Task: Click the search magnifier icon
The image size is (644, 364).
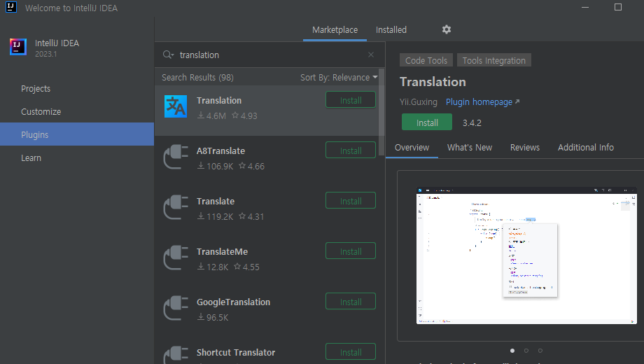Action: 168,55
